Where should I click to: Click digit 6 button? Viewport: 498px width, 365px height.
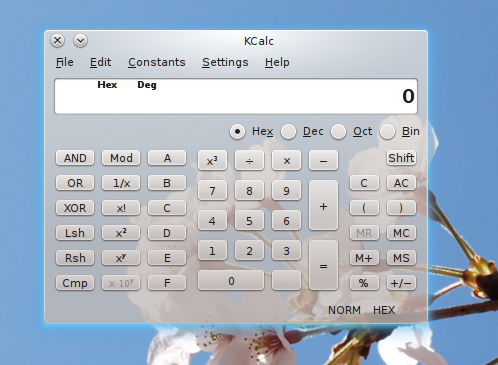286,220
